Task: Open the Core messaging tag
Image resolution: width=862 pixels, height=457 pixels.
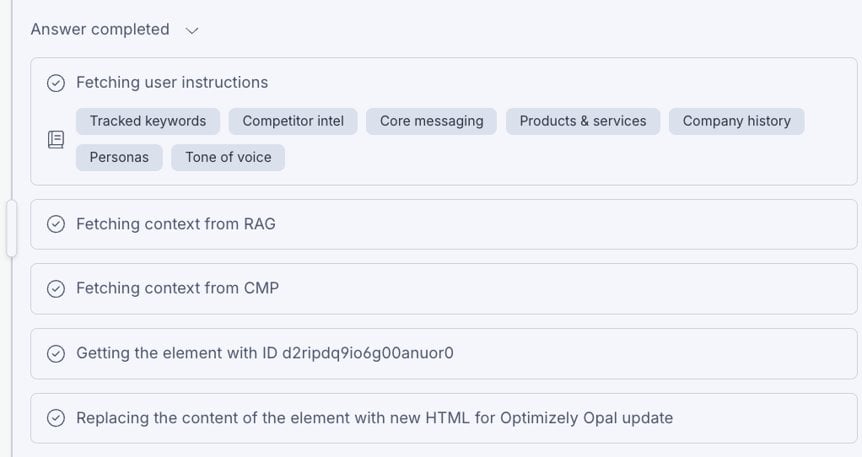Action: click(x=431, y=121)
